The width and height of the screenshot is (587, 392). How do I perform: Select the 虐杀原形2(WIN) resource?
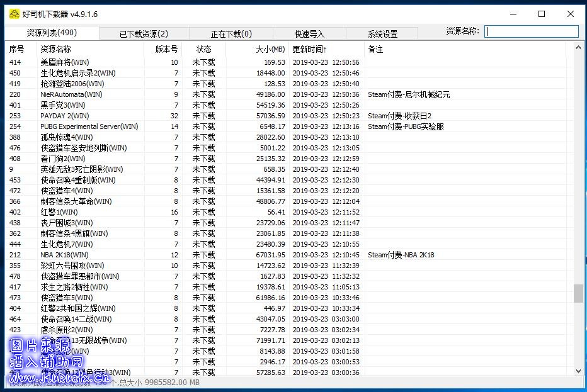tap(285, 330)
